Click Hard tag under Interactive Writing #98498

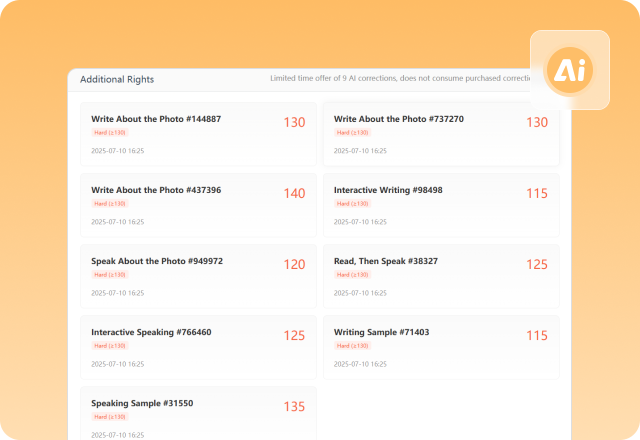point(353,203)
